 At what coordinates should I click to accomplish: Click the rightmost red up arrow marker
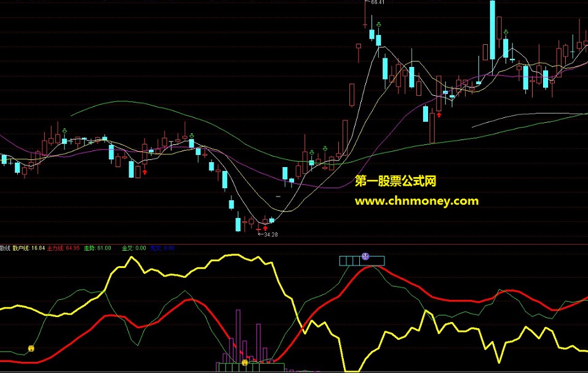coord(439,114)
